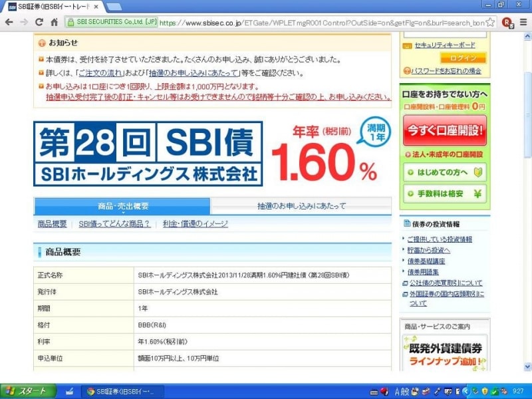Open the IME wrench tools icon

coord(438,392)
